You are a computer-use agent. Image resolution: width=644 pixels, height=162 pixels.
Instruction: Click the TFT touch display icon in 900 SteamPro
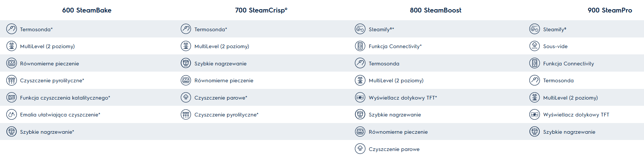pos(535,115)
